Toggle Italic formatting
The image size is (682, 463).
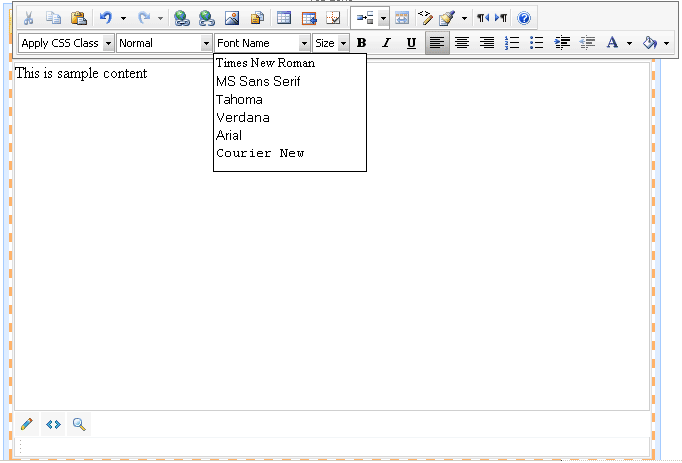386,43
